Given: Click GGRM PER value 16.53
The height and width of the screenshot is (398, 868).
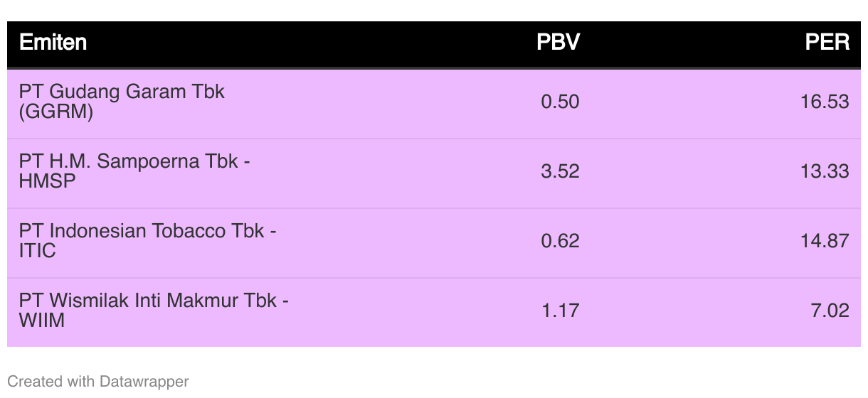Looking at the screenshot, I should (x=825, y=102).
